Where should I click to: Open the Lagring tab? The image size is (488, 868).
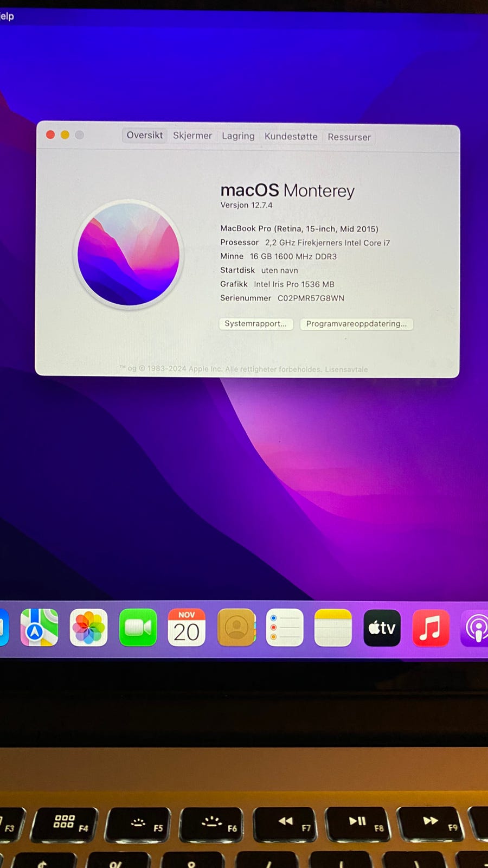click(238, 136)
